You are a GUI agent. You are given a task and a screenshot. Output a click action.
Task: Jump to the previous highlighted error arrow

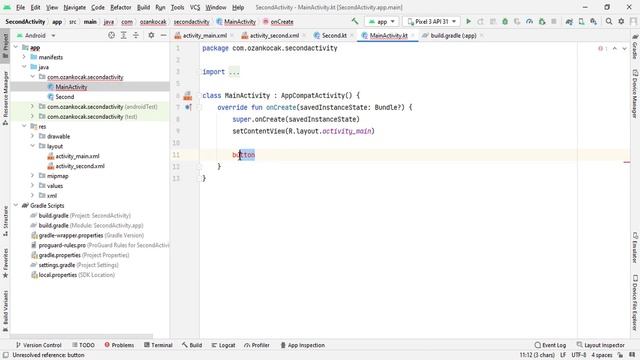615,49
